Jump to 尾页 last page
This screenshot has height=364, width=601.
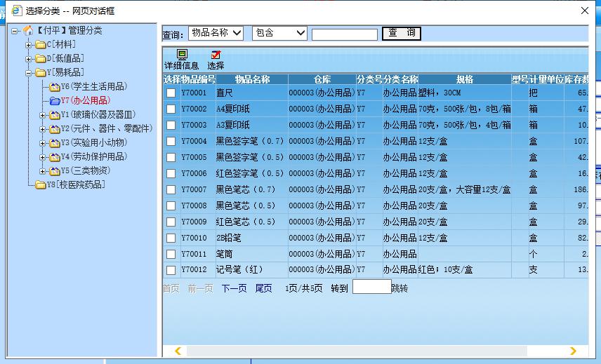[x=264, y=288]
